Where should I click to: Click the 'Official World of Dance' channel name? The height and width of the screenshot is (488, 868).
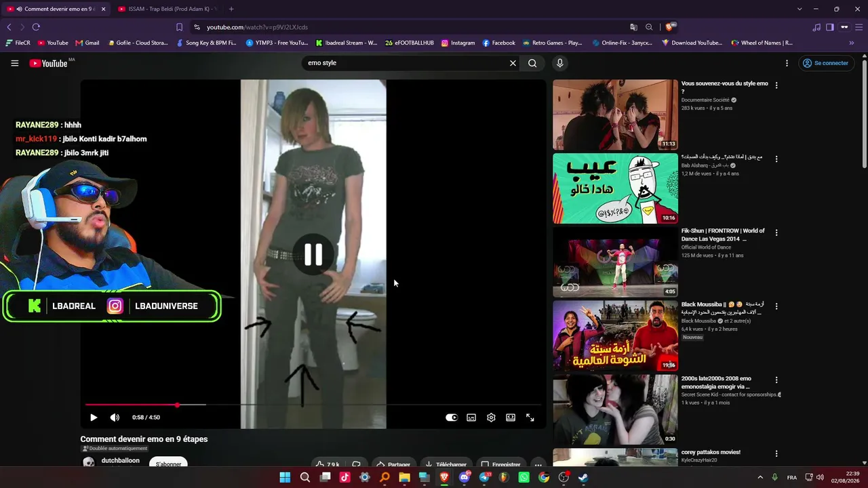[x=706, y=247]
